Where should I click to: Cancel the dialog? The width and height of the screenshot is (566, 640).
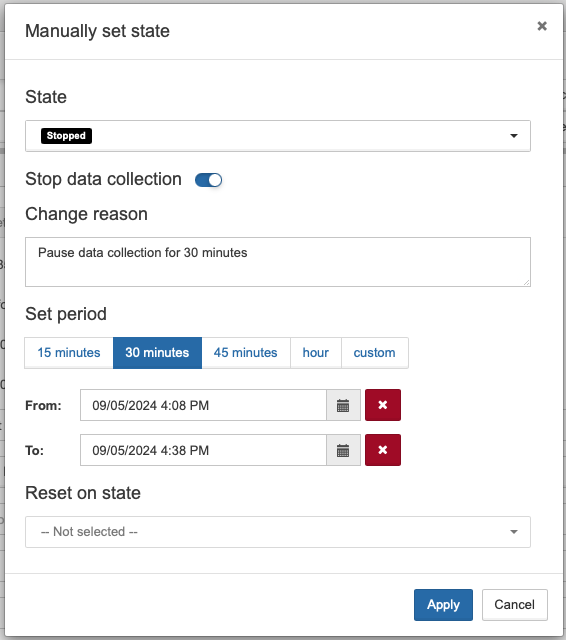[515, 604]
